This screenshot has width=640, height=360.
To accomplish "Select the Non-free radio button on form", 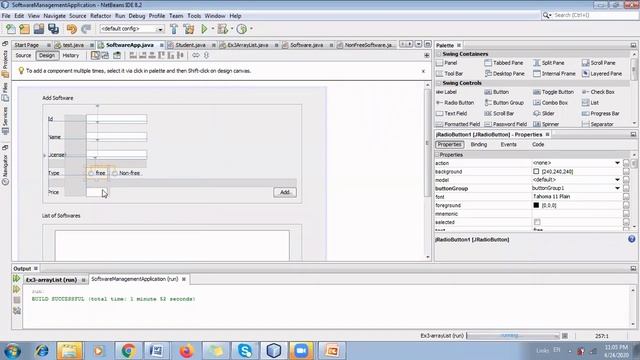I will pyautogui.click(x=126, y=173).
